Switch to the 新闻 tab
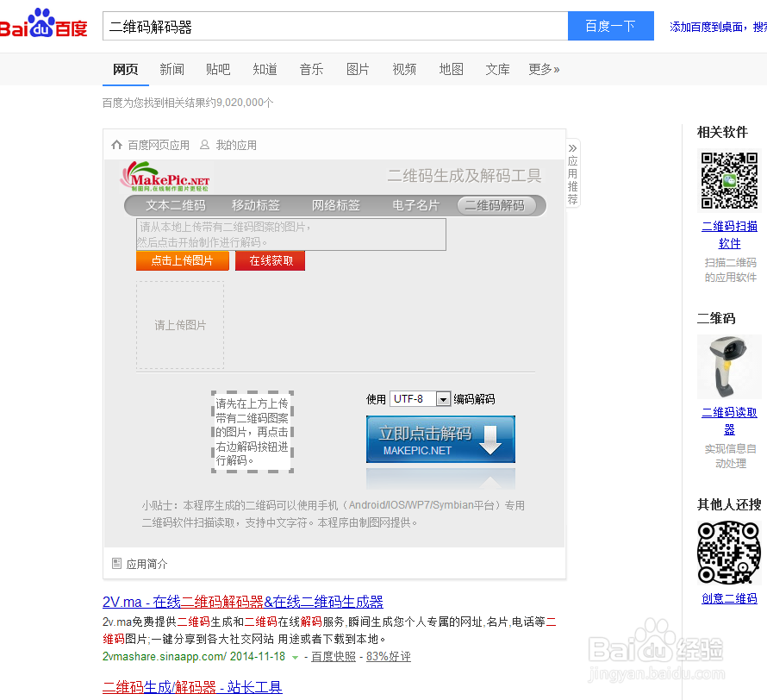This screenshot has width=767, height=700. [171, 70]
